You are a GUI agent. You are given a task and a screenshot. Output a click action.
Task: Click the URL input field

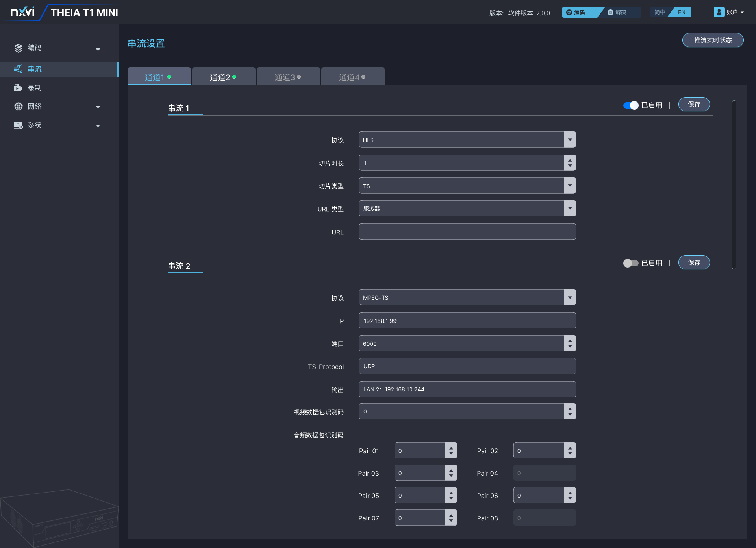coord(467,232)
